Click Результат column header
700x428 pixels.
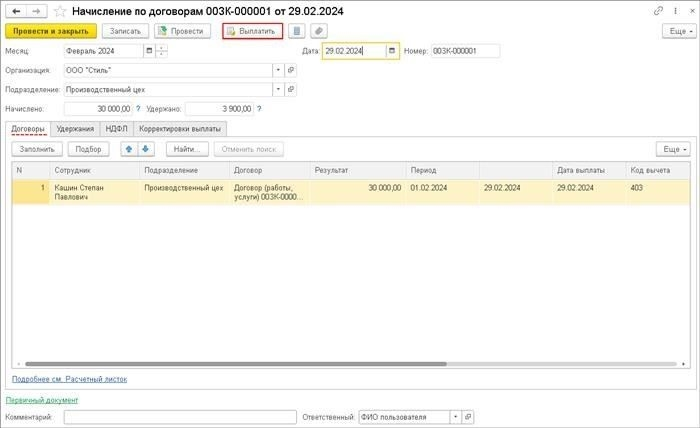click(358, 170)
